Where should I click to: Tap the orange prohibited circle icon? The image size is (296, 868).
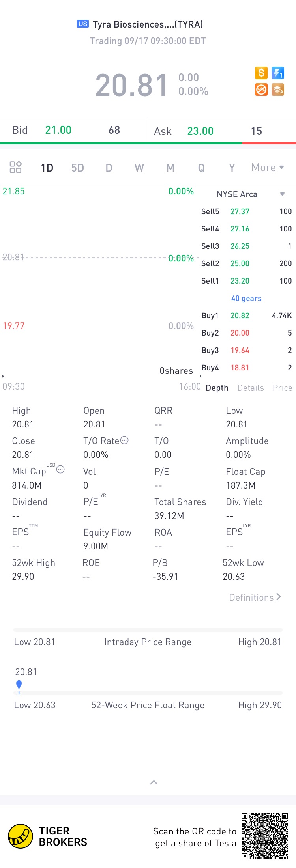[261, 90]
